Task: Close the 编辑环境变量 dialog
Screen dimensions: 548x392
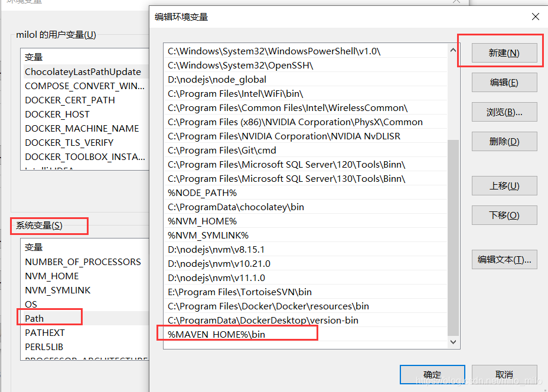Action: point(535,17)
